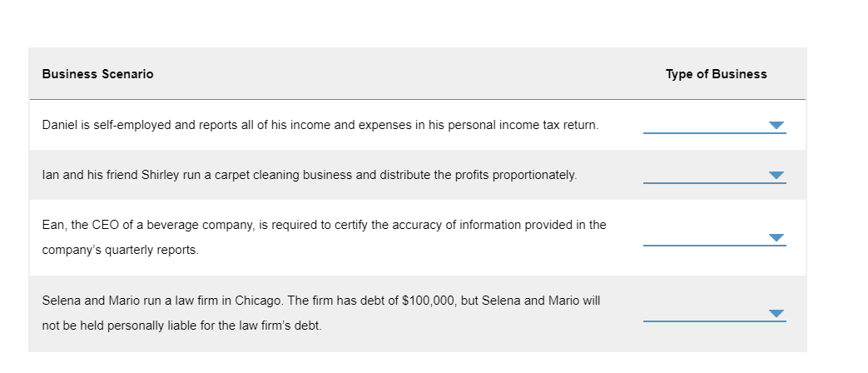
Task: Open dropdown arrow for Daniel's self-employed scenario
Action: coord(776,126)
